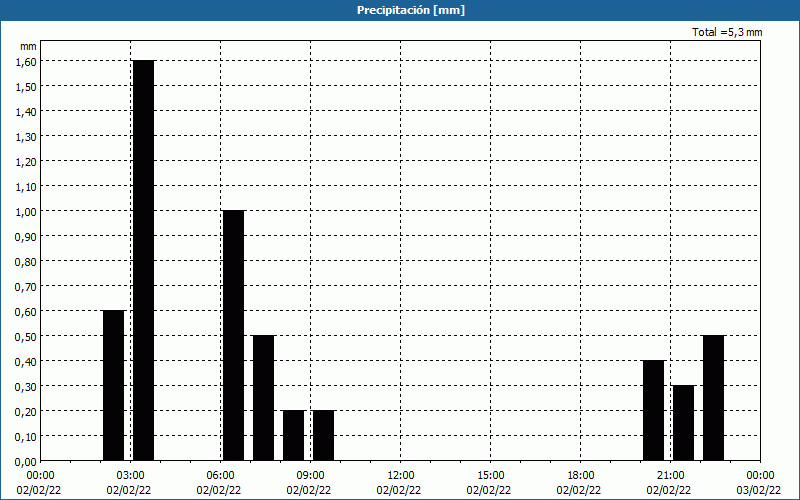Select the '1,40' y-axis value
Viewport: 800px width, 500px height.
(x=26, y=111)
